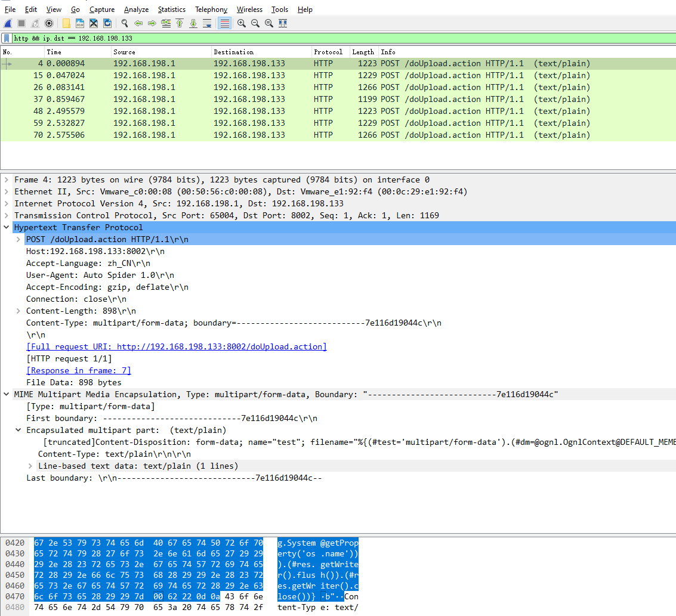Select packet number 15 in the list
Image resolution: width=676 pixels, height=616 pixels.
[338, 75]
